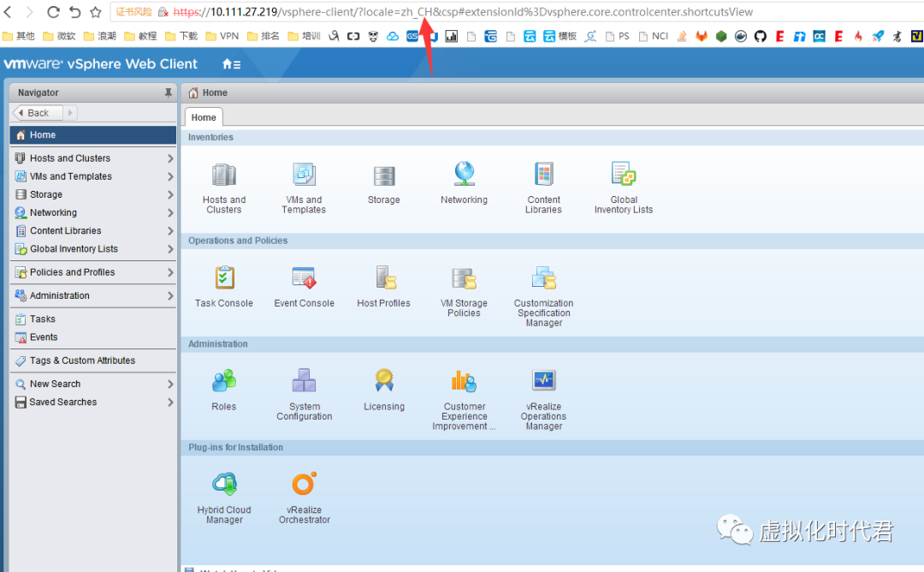Open the Roles administration icon

click(x=224, y=381)
